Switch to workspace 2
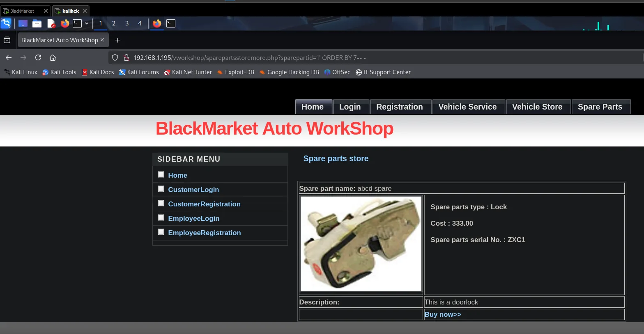Screen dimensions: 644x334 (x=114, y=23)
